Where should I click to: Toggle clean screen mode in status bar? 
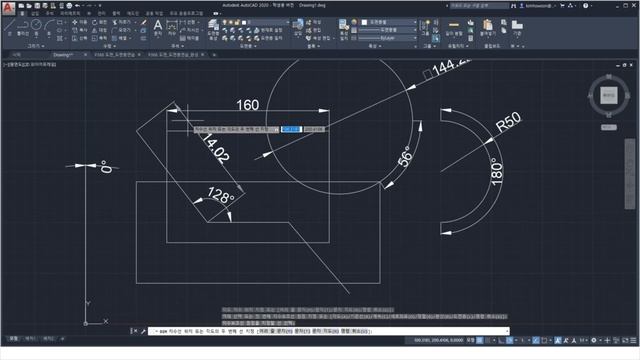point(625,340)
